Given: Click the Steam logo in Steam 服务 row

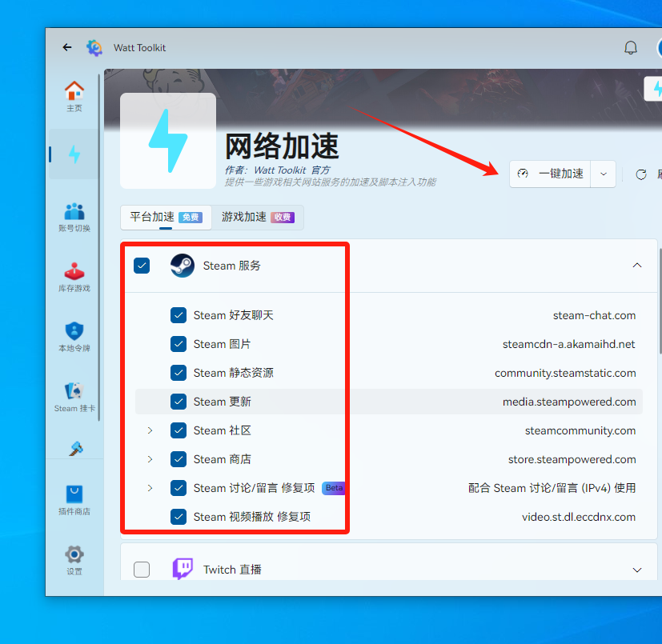Looking at the screenshot, I should click(183, 266).
